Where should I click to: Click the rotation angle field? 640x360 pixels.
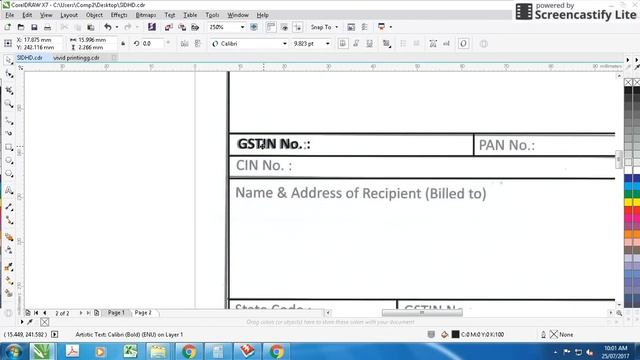[152, 43]
